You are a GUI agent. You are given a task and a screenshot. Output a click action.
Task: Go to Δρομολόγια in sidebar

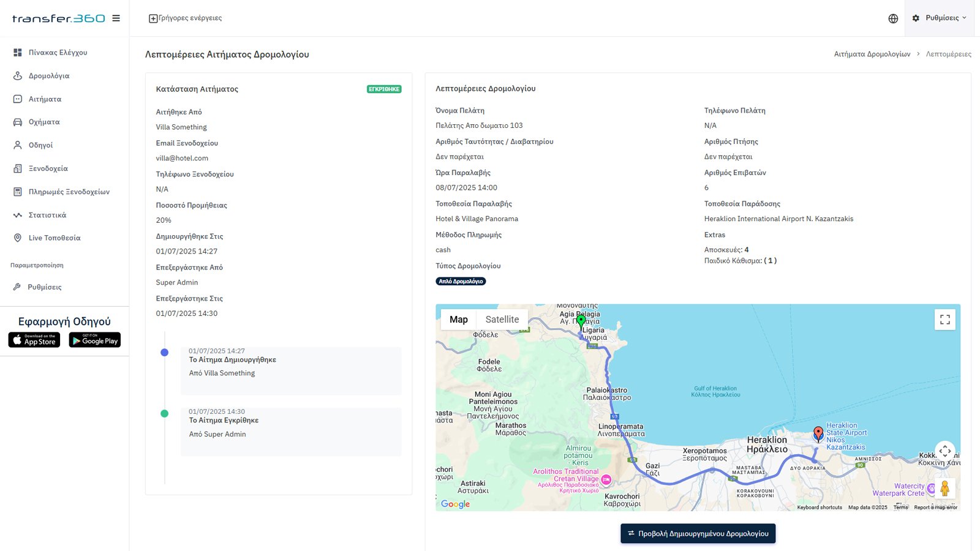(x=48, y=76)
